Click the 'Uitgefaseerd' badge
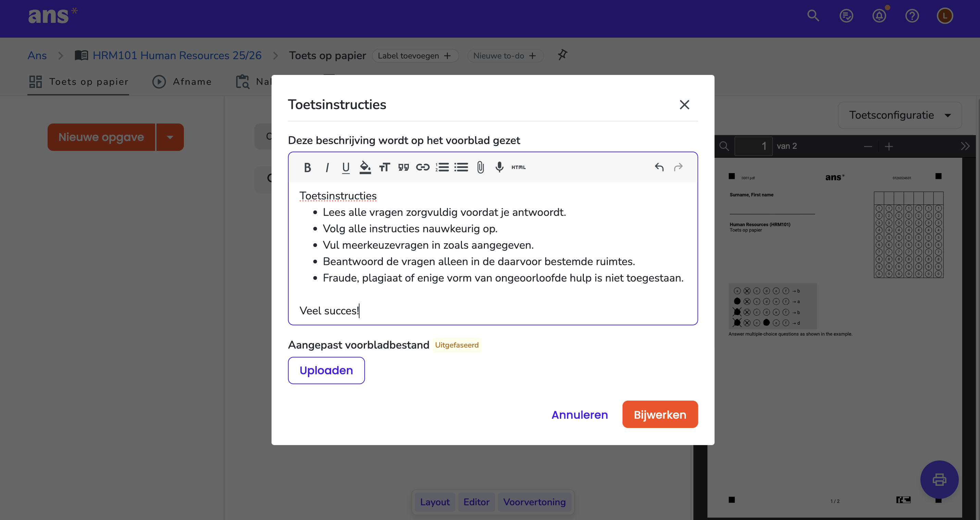 (456, 345)
